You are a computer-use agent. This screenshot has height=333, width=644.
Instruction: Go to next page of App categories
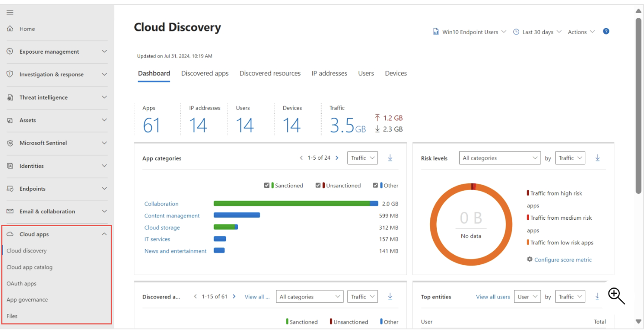(x=337, y=158)
